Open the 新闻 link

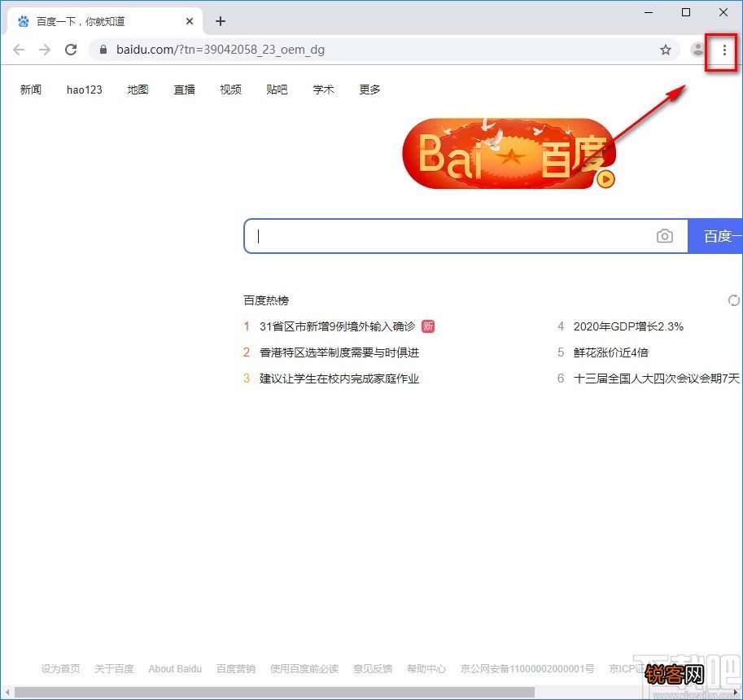tap(31, 89)
